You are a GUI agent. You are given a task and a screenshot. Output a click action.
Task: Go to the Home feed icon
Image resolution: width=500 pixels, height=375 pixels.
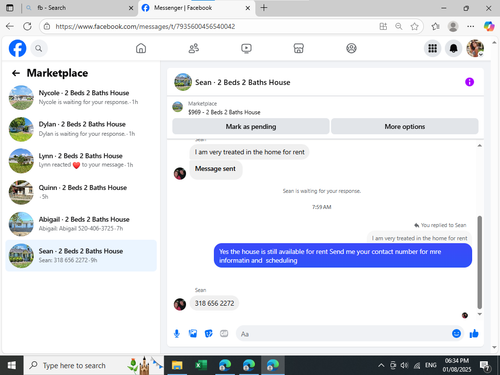[x=141, y=48]
